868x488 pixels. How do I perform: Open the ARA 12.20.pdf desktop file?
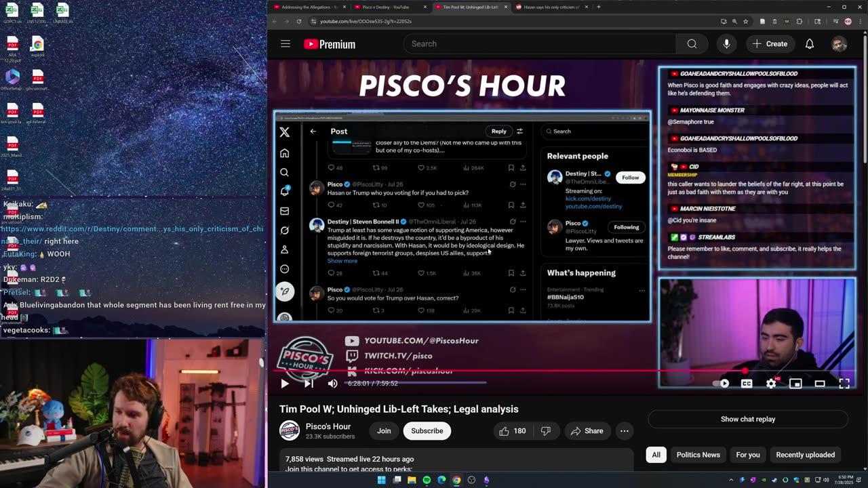click(x=12, y=49)
